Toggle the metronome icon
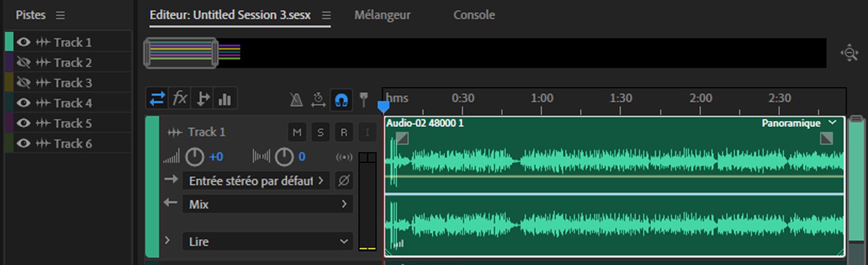This screenshot has width=868, height=265. coord(296,100)
